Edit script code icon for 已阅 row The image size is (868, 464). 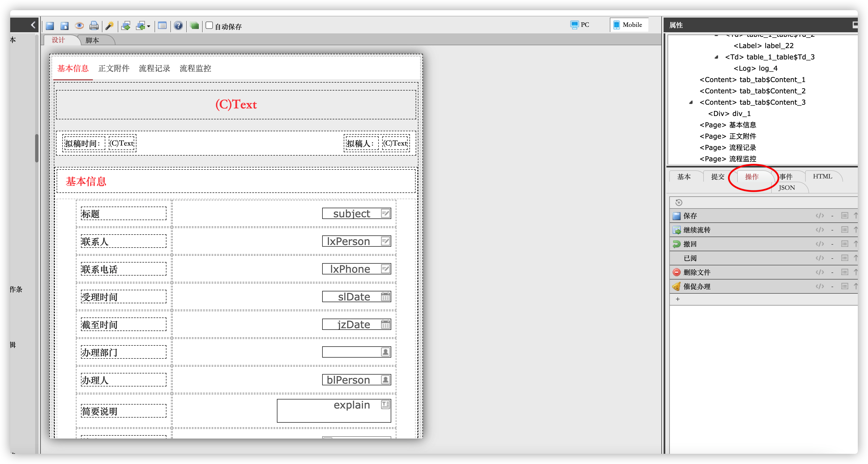coord(820,258)
